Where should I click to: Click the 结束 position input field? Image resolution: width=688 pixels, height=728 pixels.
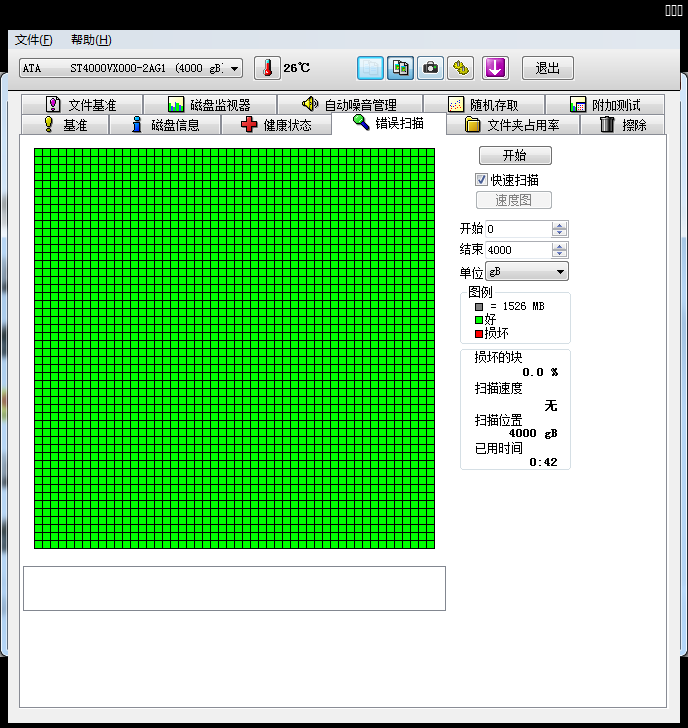click(519, 250)
